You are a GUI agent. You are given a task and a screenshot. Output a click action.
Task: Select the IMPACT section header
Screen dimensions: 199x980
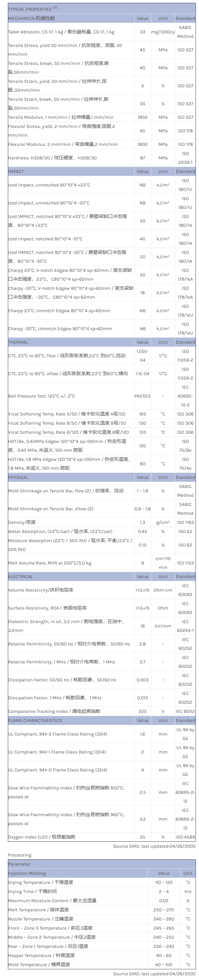click(16, 172)
